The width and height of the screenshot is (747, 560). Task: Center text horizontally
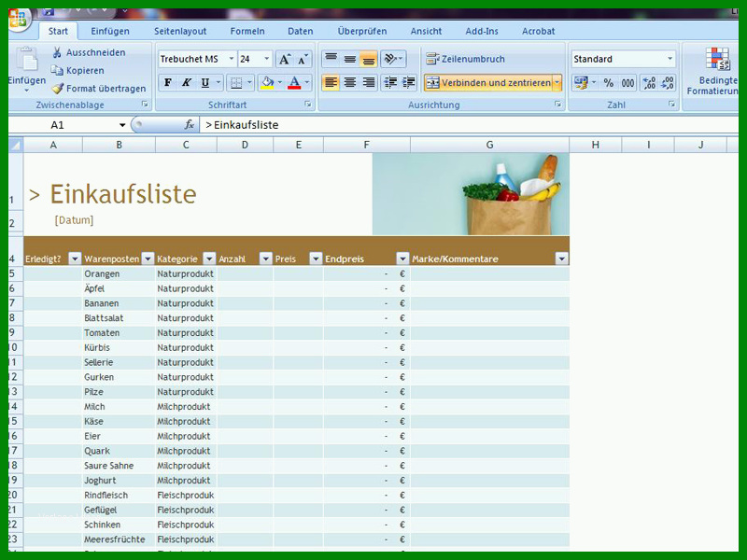(349, 82)
